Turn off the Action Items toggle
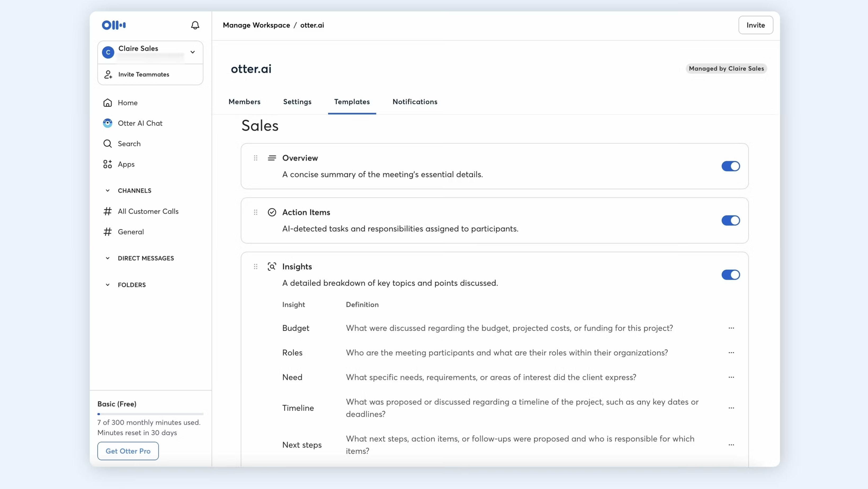The width and height of the screenshot is (868, 489). tap(731, 220)
